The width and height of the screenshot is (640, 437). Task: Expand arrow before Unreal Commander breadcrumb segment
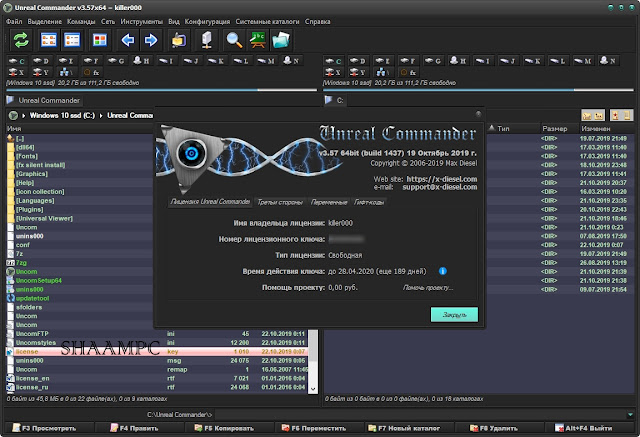(101, 116)
